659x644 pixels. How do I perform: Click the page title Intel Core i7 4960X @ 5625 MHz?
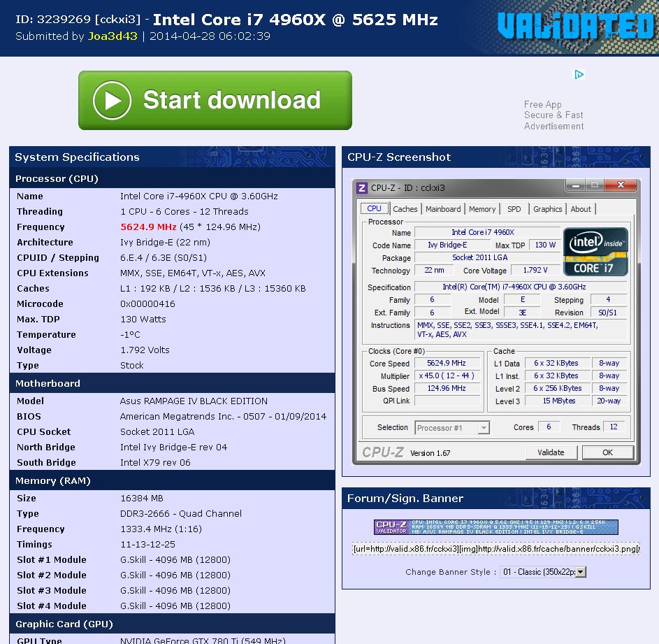[296, 20]
